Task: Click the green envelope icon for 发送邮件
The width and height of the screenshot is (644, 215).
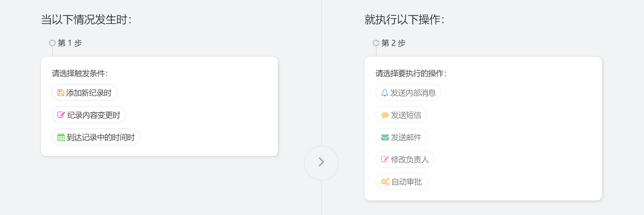Action: (385, 137)
